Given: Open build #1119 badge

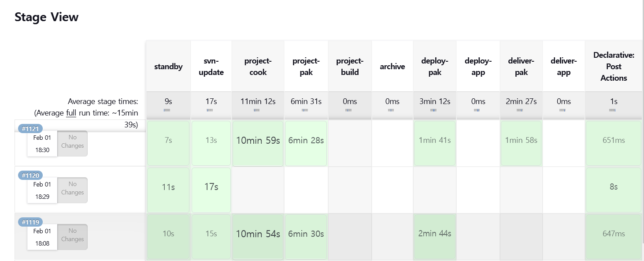Looking at the screenshot, I should click(x=30, y=222).
